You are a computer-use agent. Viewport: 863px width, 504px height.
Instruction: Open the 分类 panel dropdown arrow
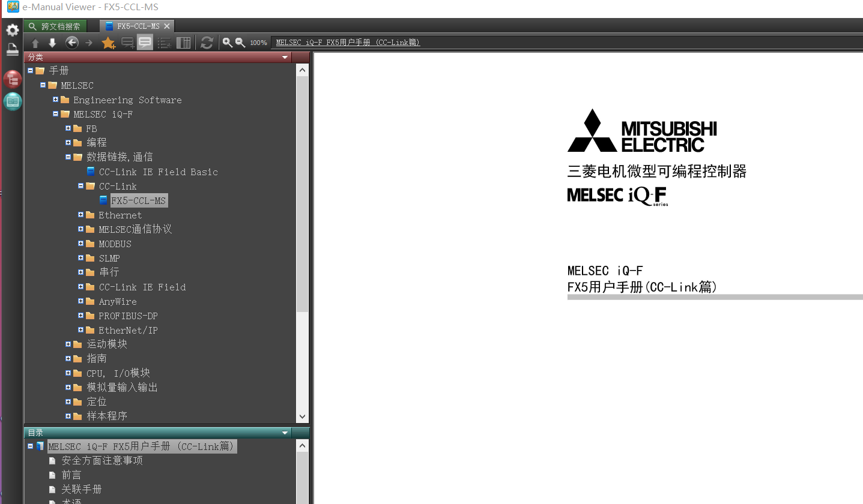[285, 58]
